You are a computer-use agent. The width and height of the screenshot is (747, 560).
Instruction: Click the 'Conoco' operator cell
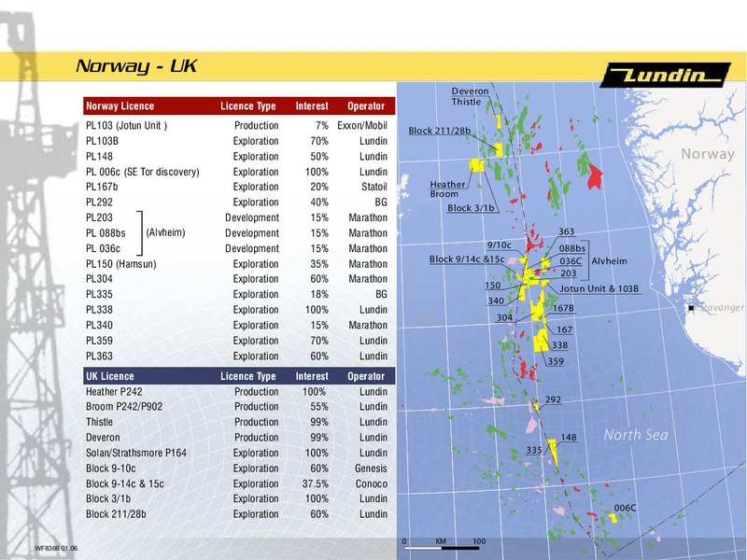pyautogui.click(x=371, y=483)
